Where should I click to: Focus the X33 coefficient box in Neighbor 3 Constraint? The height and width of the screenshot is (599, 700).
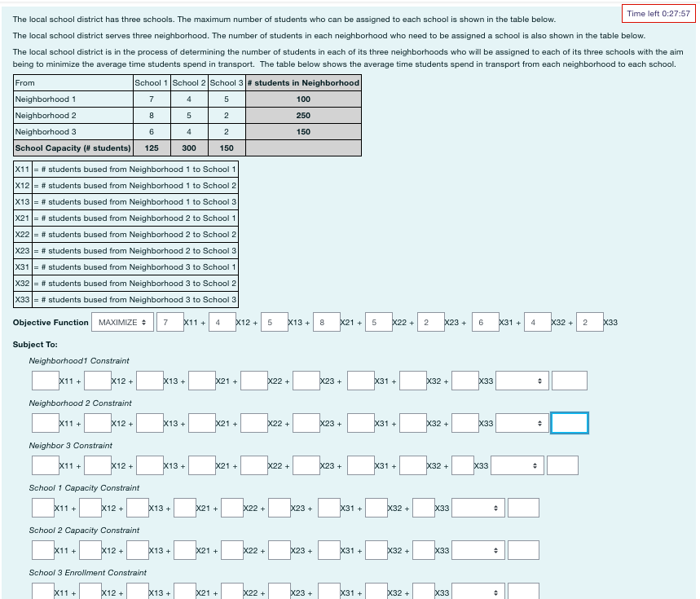[463, 465]
